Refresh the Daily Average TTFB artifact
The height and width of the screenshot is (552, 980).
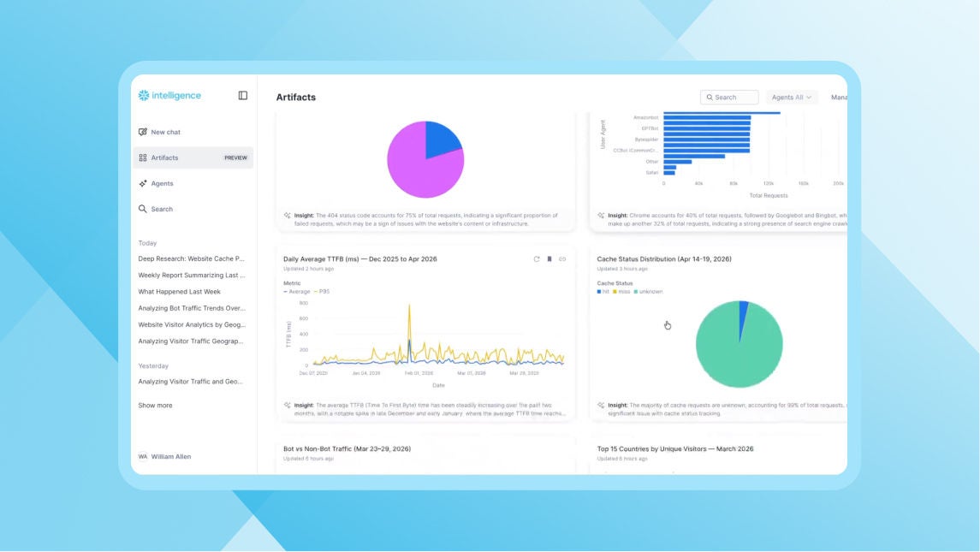(537, 258)
